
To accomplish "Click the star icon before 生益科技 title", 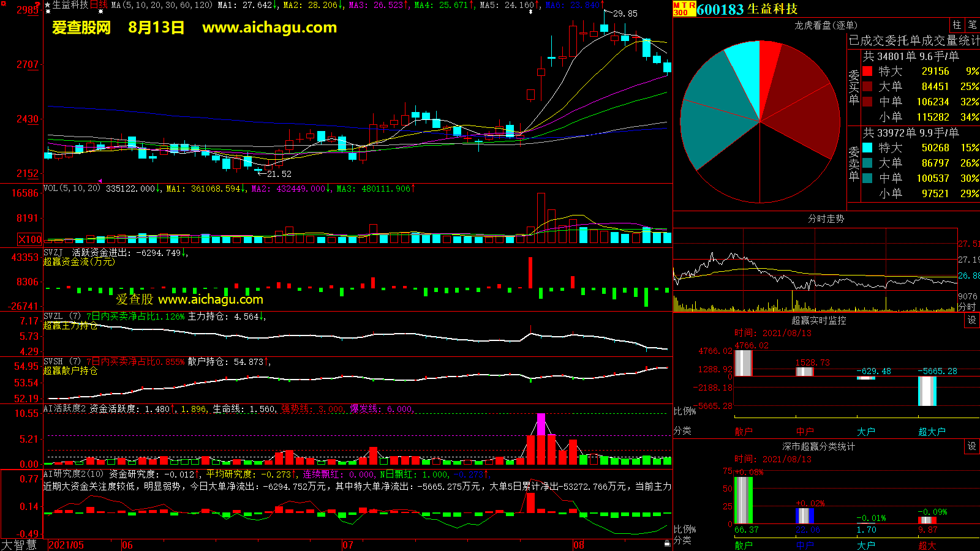I will click(48, 6).
